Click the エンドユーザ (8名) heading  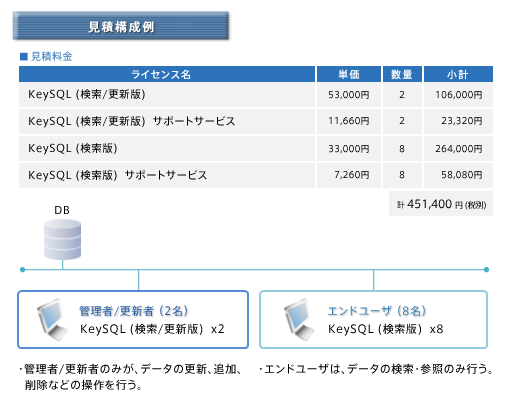point(377,311)
